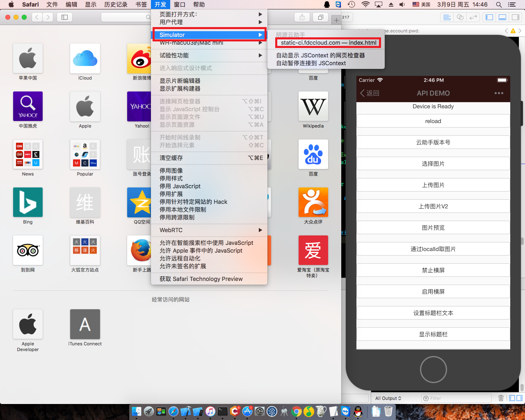
Task: Open the 开发 menu bar item
Action: tap(160, 5)
